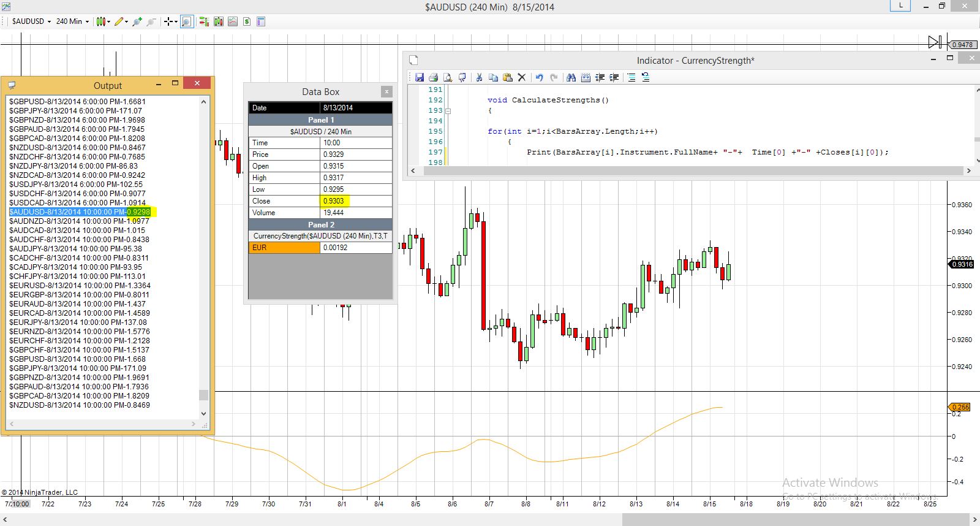980x526 pixels.
Task: Click the 0.255 indicator value marker
Action: (x=960, y=407)
